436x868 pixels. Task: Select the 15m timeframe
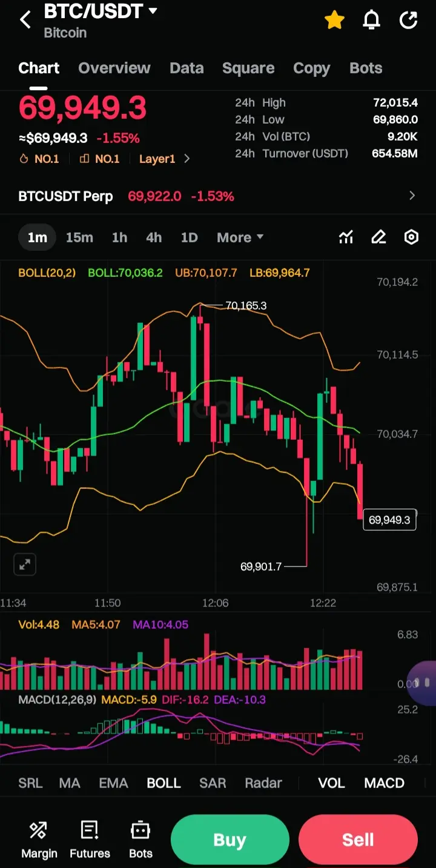coord(79,237)
